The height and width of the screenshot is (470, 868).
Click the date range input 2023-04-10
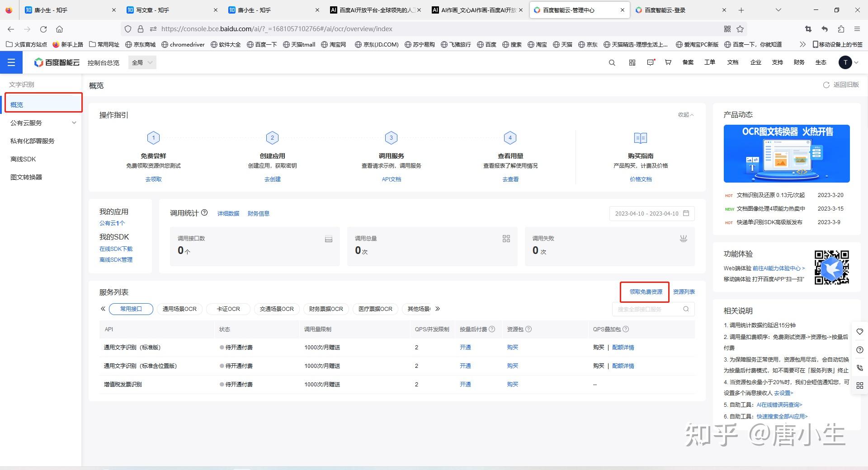click(x=652, y=213)
